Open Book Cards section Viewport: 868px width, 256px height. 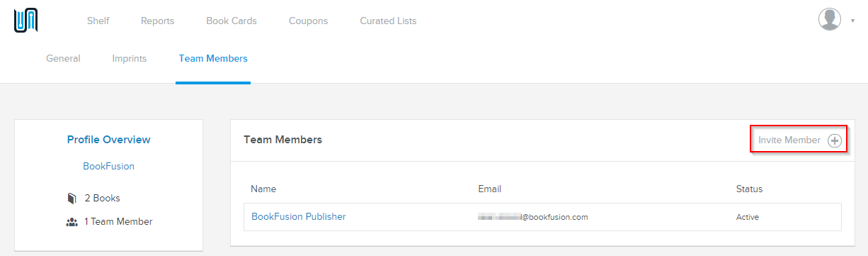point(232,21)
